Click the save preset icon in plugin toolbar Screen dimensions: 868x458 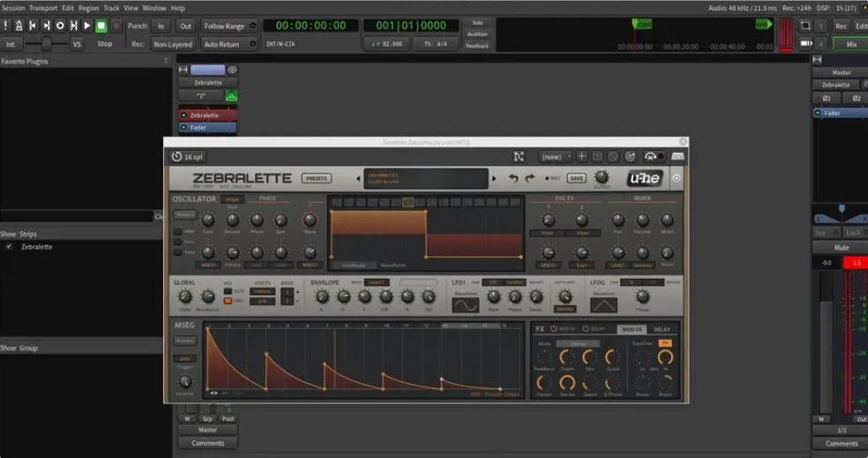click(x=597, y=157)
